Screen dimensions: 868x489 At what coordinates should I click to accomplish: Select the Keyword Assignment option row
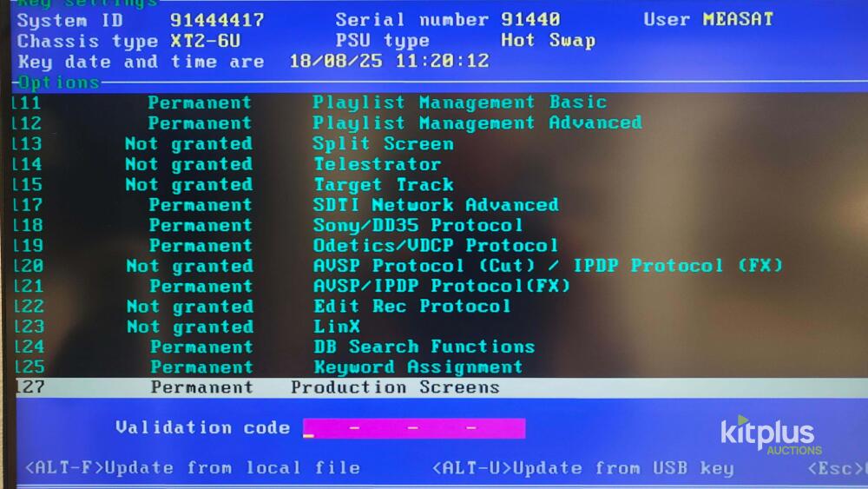[440, 367]
